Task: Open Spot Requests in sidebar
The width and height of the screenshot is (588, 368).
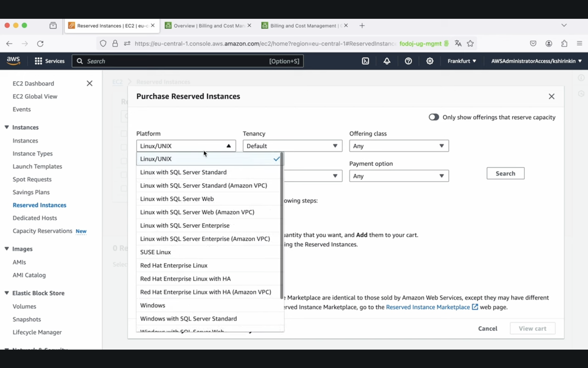Action: 32,179
